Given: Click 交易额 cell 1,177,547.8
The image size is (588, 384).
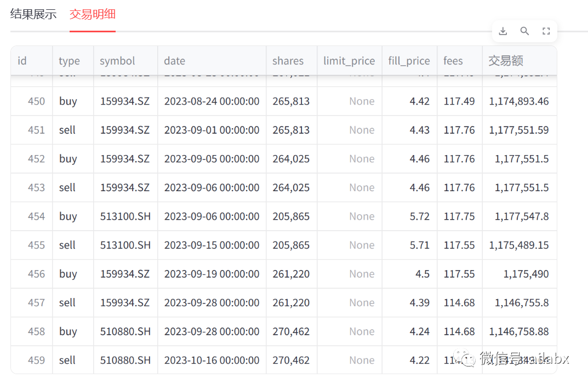Looking at the screenshot, I should coord(520,216).
